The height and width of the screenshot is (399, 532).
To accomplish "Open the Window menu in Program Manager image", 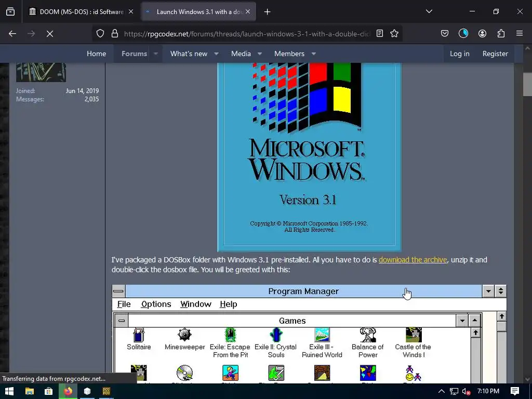I will point(196,304).
